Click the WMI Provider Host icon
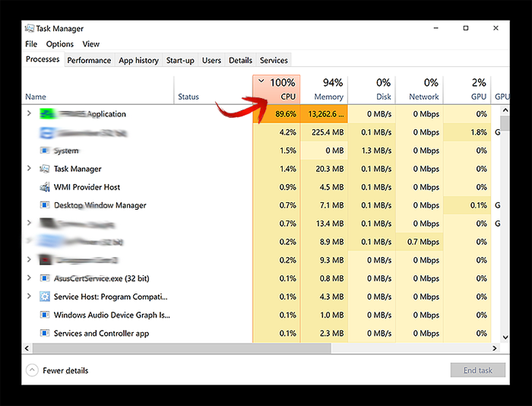The height and width of the screenshot is (406, 532). pyautogui.click(x=44, y=187)
